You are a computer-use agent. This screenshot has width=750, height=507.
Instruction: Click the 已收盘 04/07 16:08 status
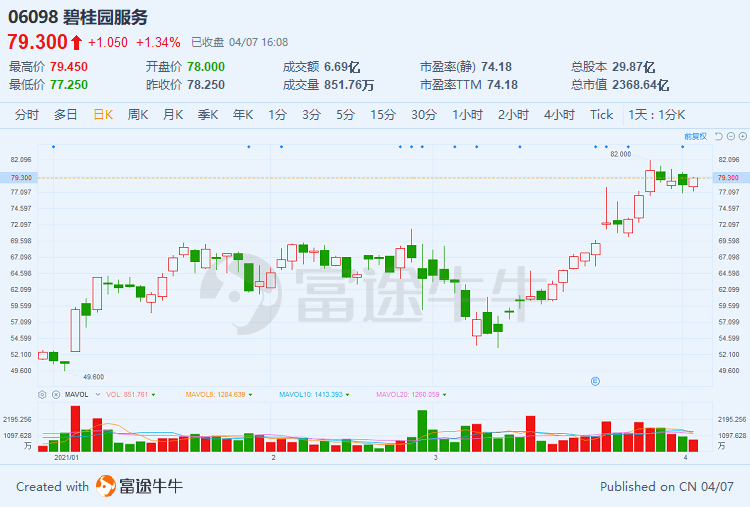click(x=240, y=43)
